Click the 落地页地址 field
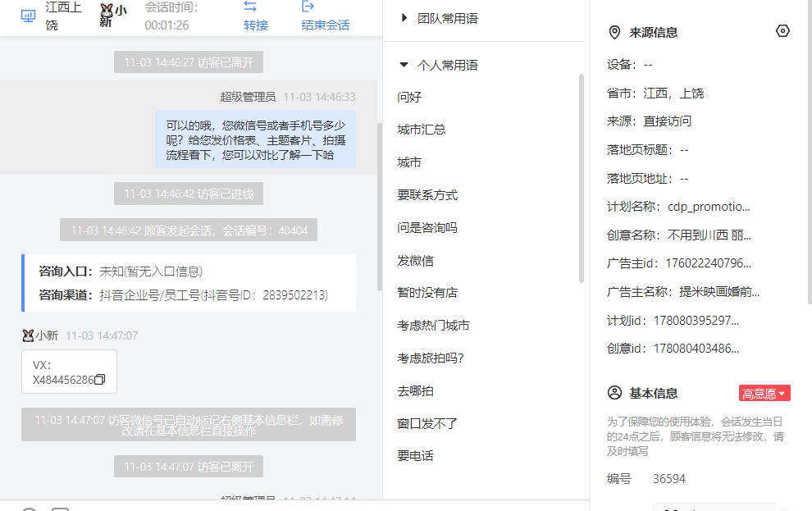 pos(648,179)
